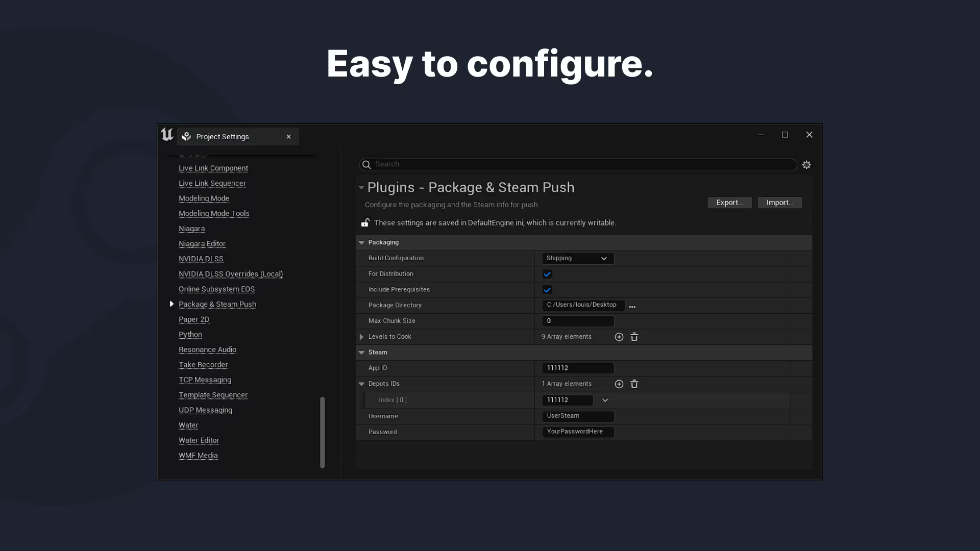The image size is (980, 551).
Task: Open TCP Messaging settings
Action: 205,380
